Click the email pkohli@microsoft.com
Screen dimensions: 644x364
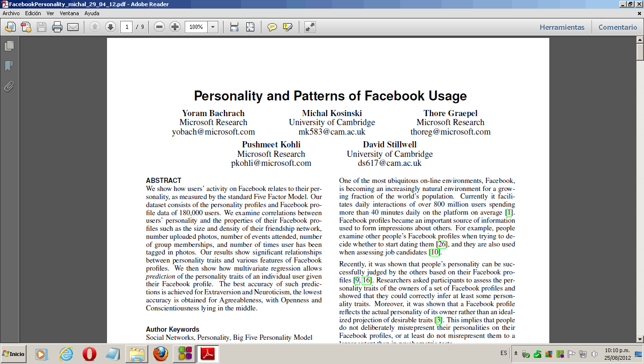271,163
